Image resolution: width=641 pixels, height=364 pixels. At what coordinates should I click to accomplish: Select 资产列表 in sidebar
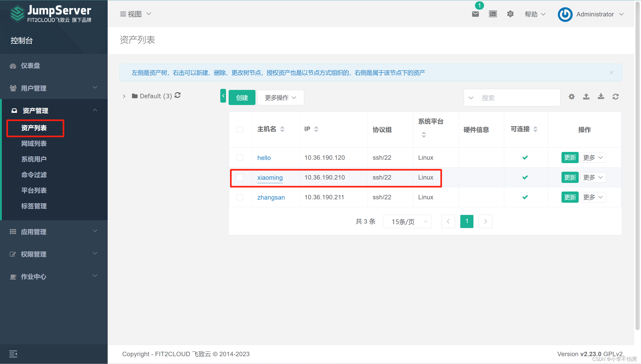point(34,128)
